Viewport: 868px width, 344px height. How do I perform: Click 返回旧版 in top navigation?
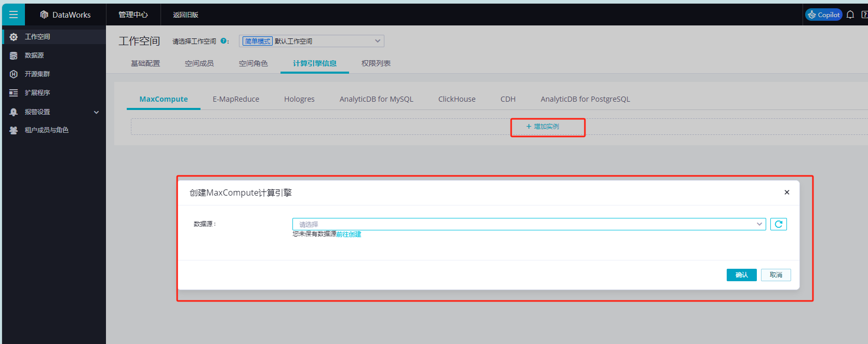(x=185, y=15)
